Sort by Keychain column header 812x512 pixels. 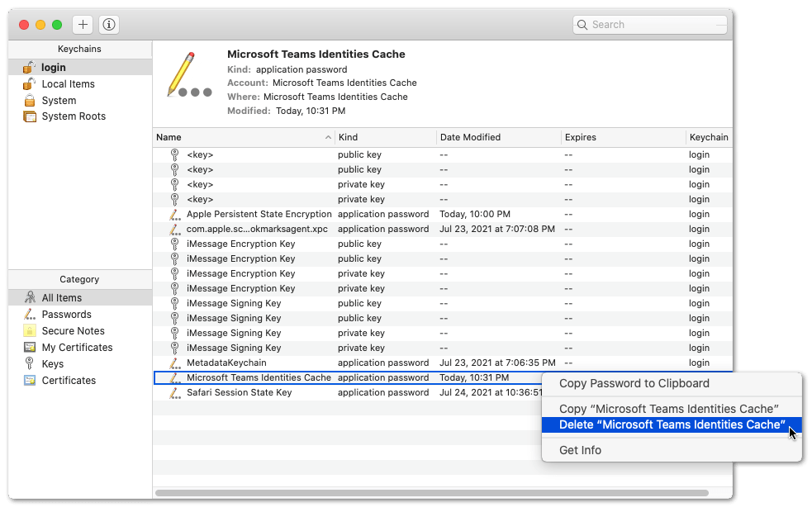click(x=709, y=137)
